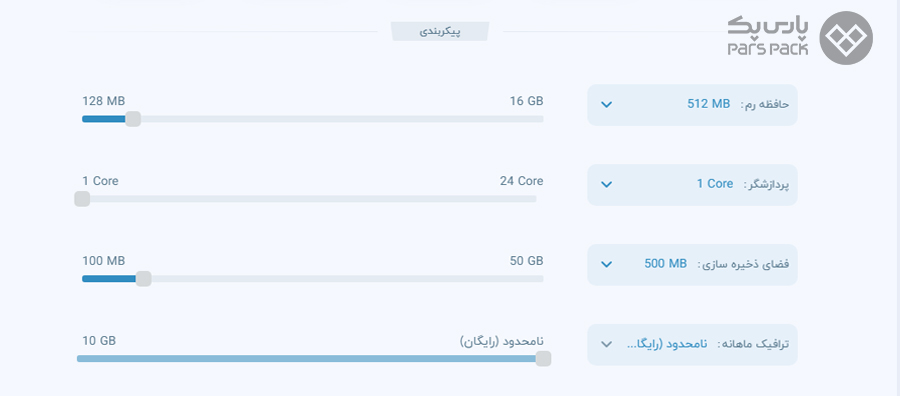The image size is (900, 396).
Task: Expand the monthly traffic chevron arrow
Action: pos(607,344)
